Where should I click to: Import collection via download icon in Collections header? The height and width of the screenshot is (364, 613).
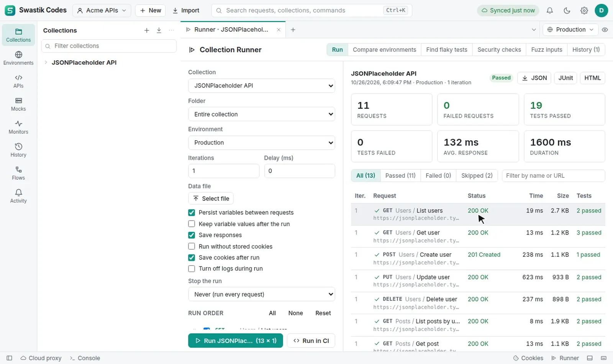tap(159, 30)
